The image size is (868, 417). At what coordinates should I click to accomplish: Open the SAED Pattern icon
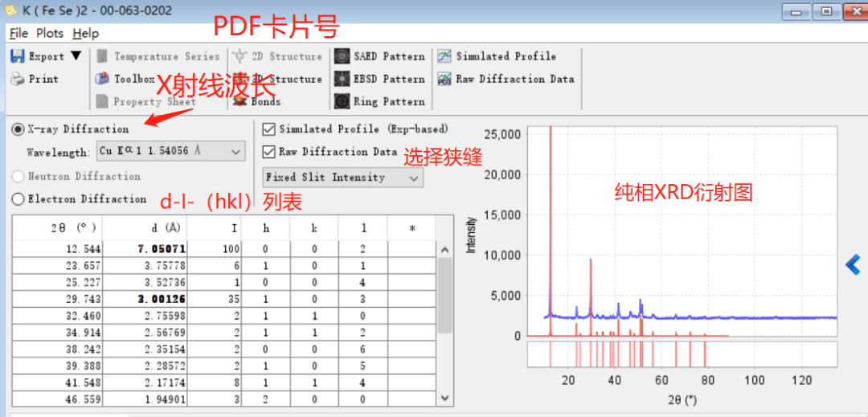coord(342,56)
